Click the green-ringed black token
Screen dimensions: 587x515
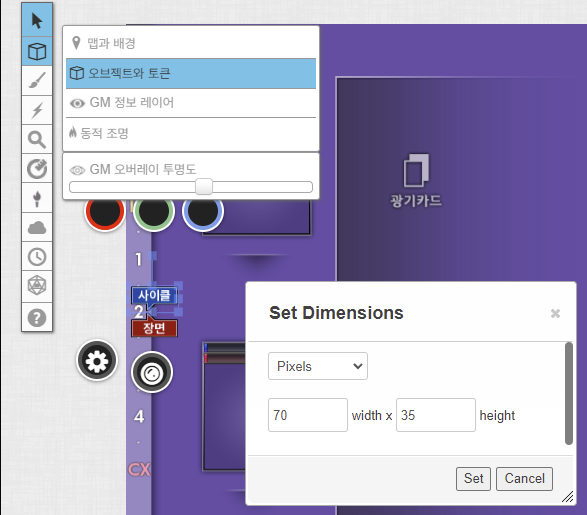tap(153, 211)
